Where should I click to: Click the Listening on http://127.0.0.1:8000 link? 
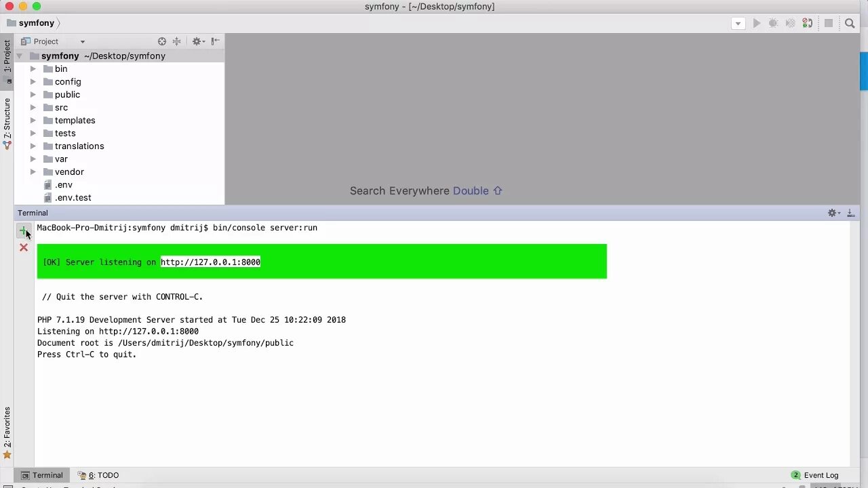(149, 331)
